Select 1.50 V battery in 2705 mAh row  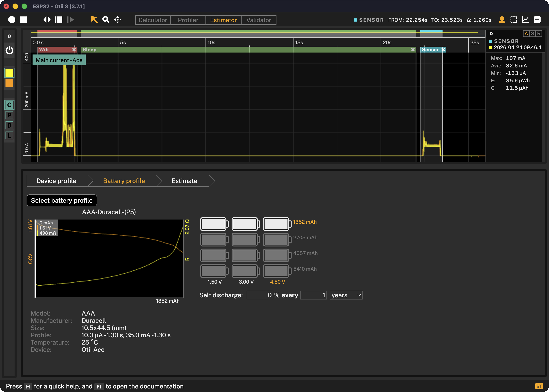[x=214, y=240]
